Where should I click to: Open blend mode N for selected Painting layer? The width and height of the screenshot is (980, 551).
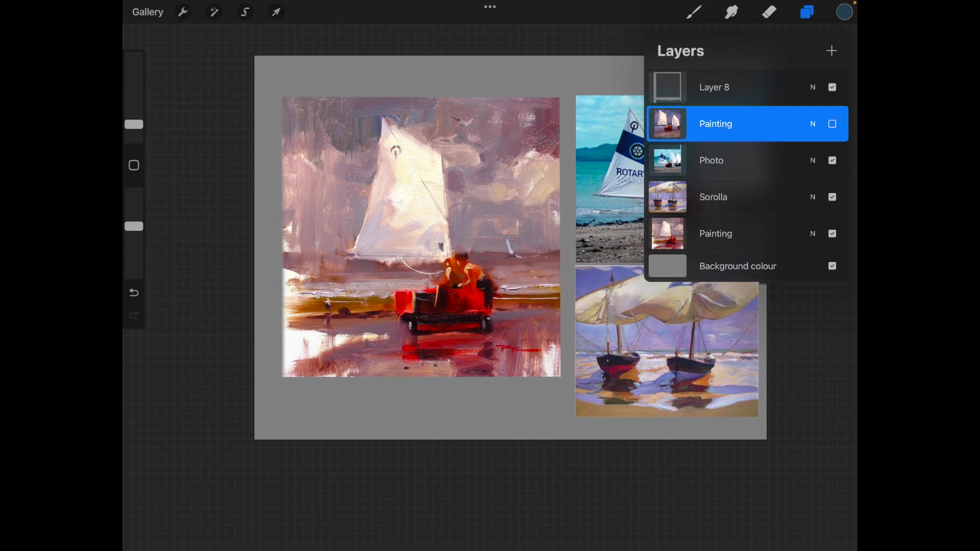pos(813,124)
